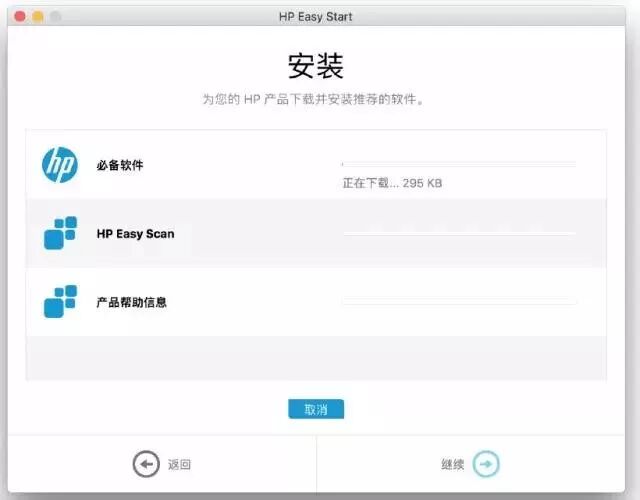The image size is (640, 500).
Task: Select the 产品帮助信息 row label
Action: click(131, 302)
